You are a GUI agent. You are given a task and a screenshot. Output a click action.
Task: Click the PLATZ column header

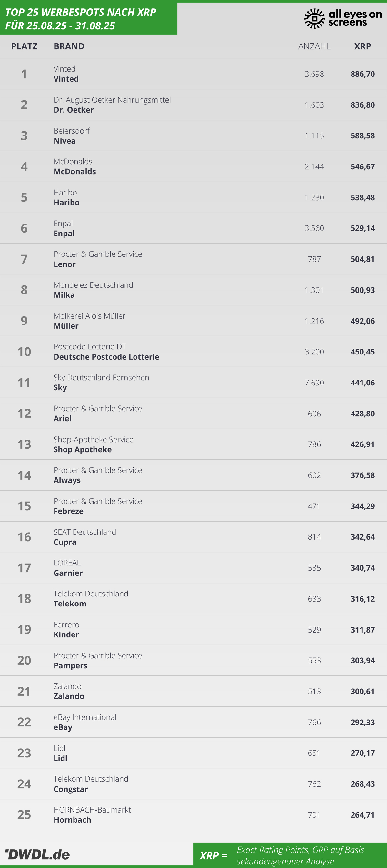tap(24, 46)
